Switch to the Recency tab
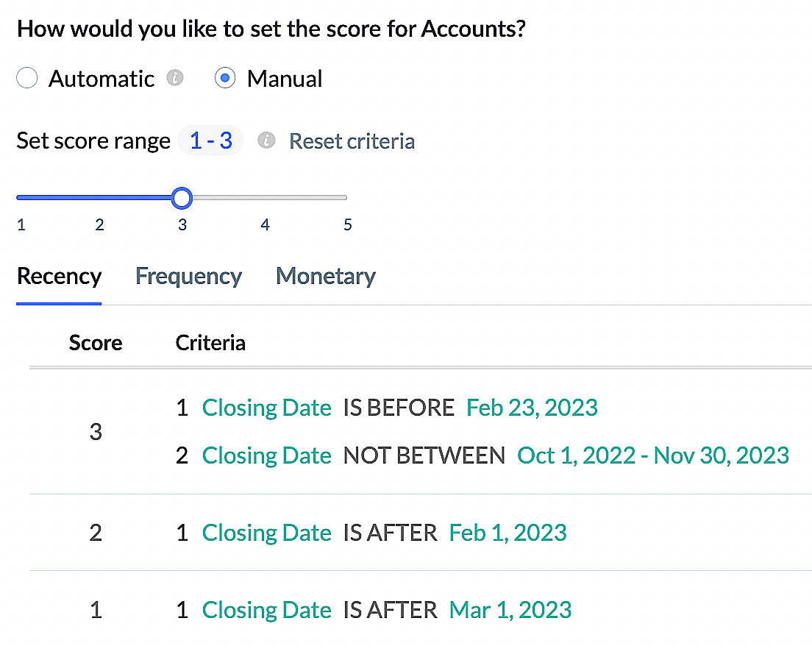Screen dimensions: 812x646 coord(59,277)
